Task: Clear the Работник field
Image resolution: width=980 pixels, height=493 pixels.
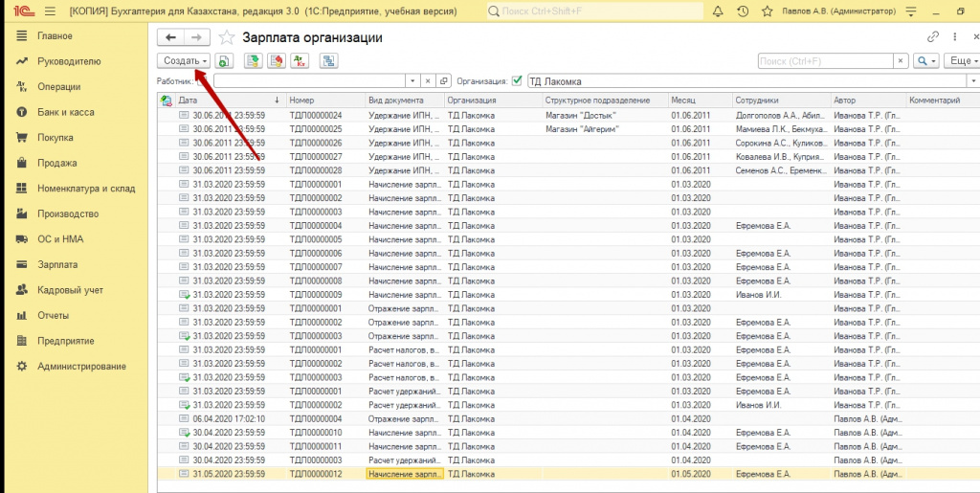Action: pyautogui.click(x=428, y=80)
